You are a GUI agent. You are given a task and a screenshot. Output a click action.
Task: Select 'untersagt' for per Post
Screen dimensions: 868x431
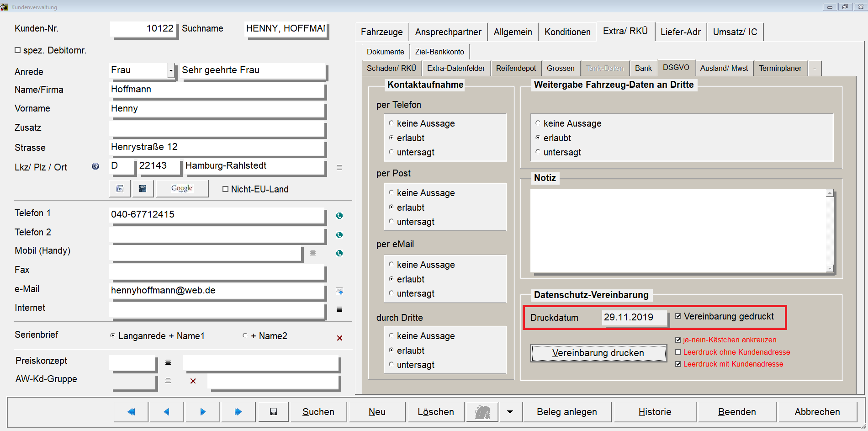point(392,221)
